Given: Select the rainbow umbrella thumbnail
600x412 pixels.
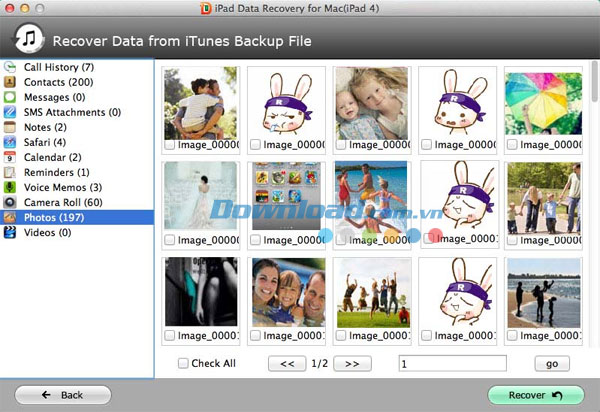Looking at the screenshot, I should click(x=543, y=103).
